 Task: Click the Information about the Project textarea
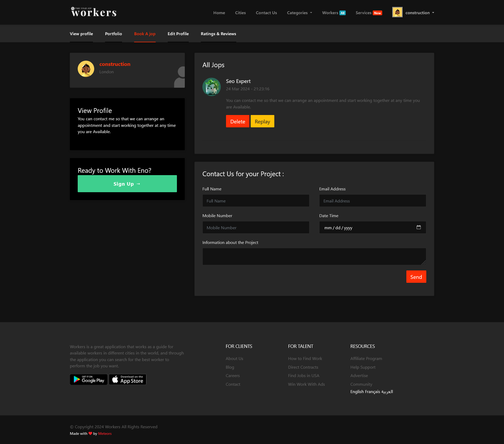(314, 257)
